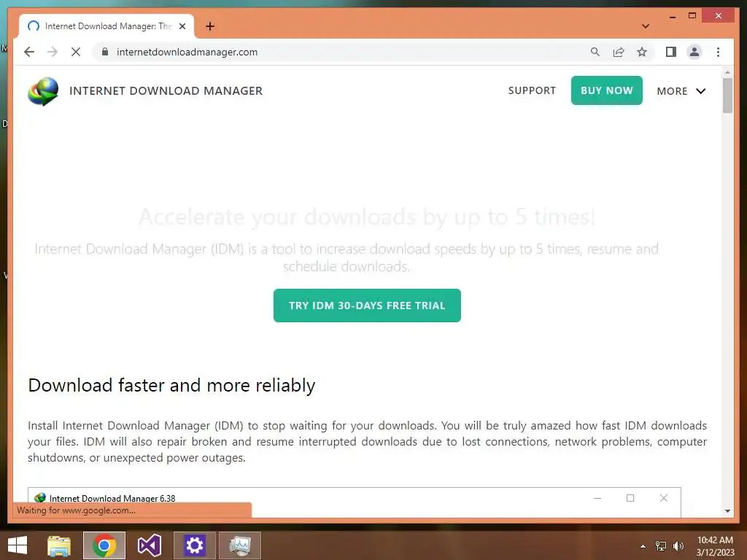Open the gear settings app on taskbar
The width and height of the screenshot is (747, 560).
coord(194,545)
